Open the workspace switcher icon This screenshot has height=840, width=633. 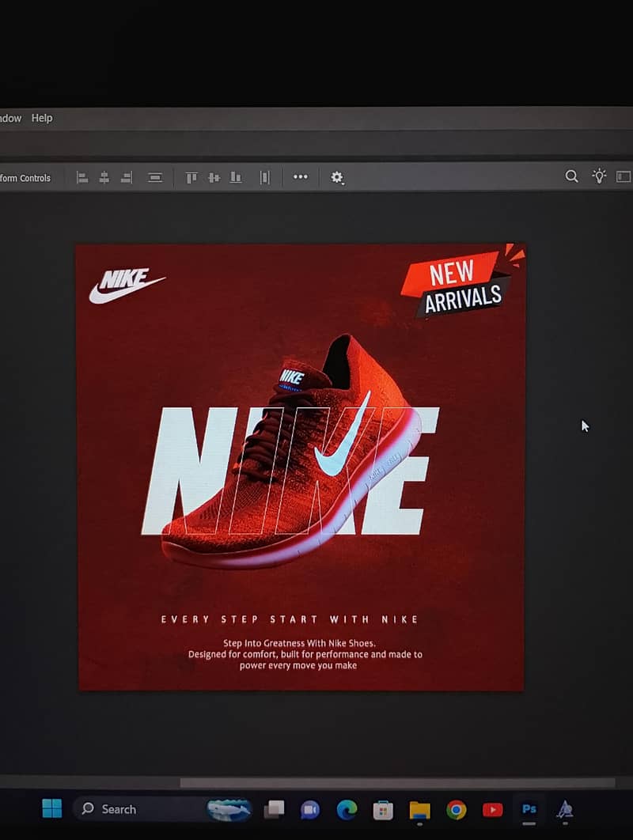point(624,176)
